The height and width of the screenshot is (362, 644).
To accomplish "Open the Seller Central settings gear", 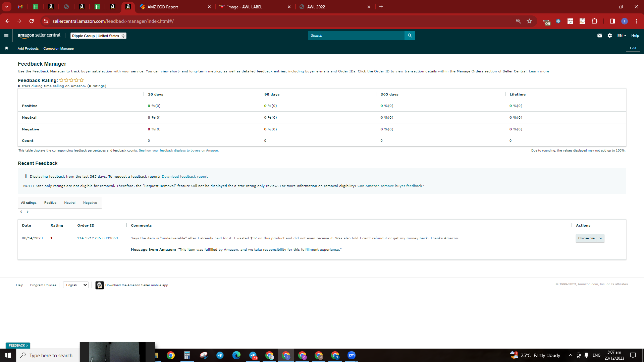I will 610,36.
